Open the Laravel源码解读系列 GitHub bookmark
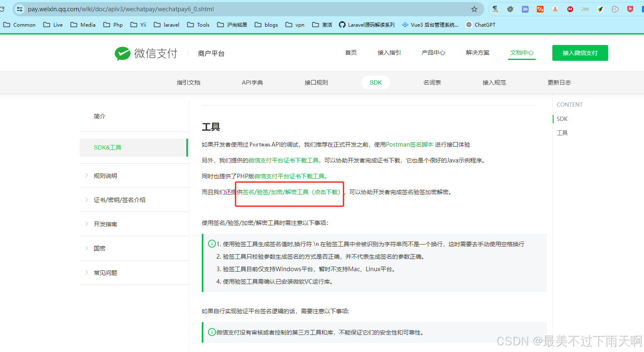The width and height of the screenshot is (644, 352). tap(367, 25)
